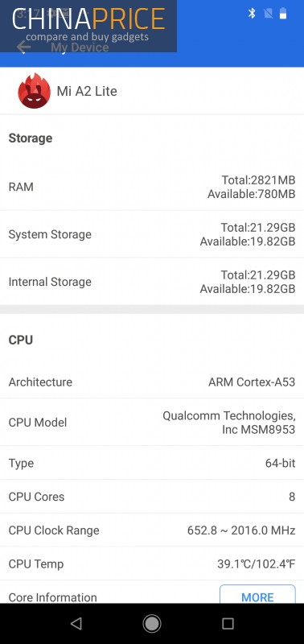304x644 pixels.
Task: Select the System Storage row
Action: click(x=152, y=234)
